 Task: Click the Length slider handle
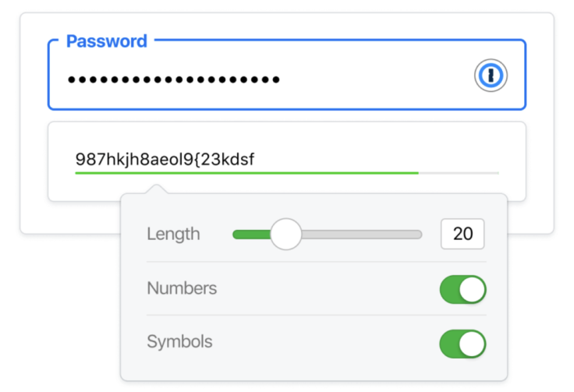click(286, 234)
